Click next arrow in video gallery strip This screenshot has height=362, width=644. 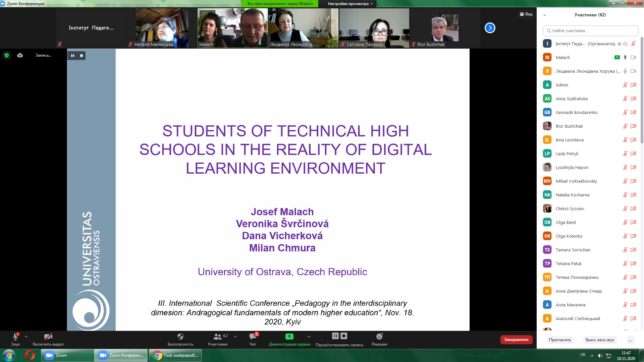[490, 28]
